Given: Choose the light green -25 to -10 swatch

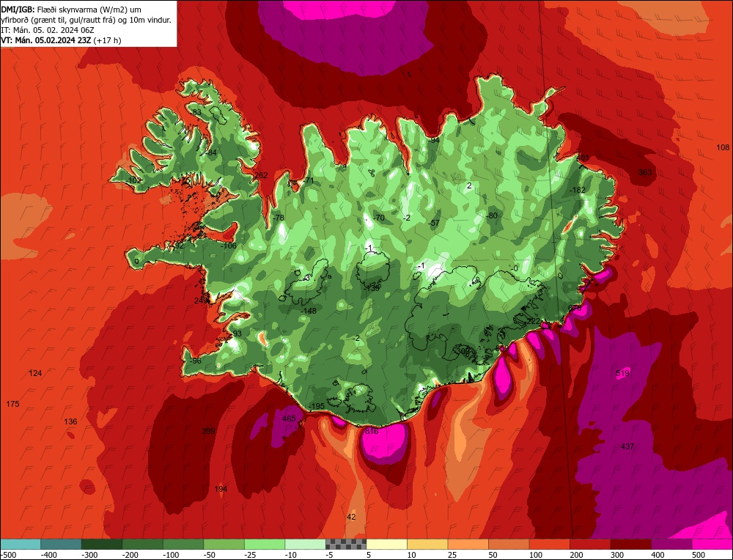Looking at the screenshot, I should coord(265,544).
